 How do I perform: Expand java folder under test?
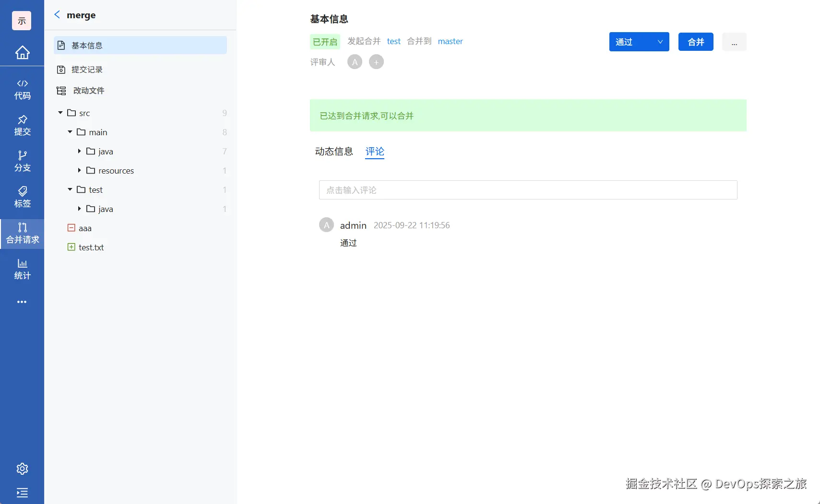(80, 209)
